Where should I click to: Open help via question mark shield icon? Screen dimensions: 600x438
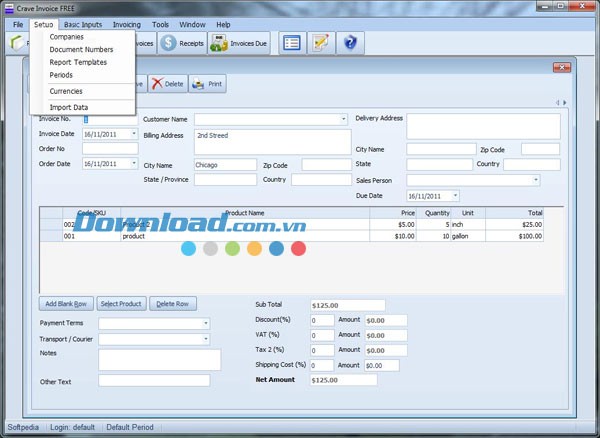pos(350,43)
